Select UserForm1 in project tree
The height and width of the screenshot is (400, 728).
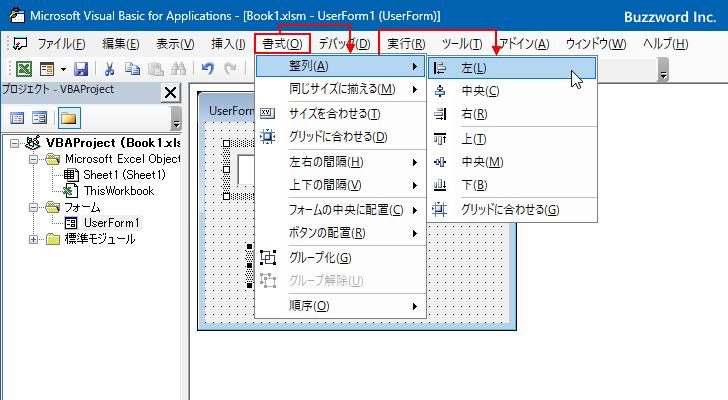(x=111, y=223)
